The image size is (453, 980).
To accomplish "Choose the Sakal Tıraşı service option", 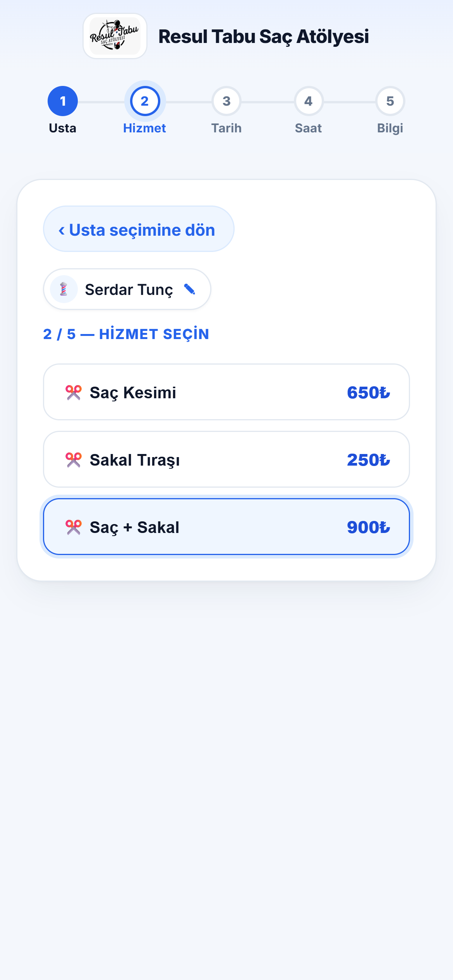I will [x=226, y=459].
